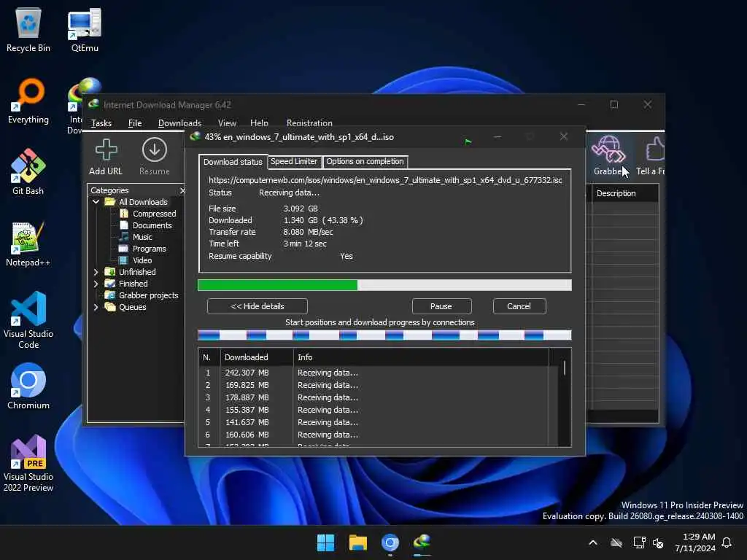This screenshot has width=747, height=560.
Task: Click the Add URL toolbar icon
Action: click(x=106, y=157)
